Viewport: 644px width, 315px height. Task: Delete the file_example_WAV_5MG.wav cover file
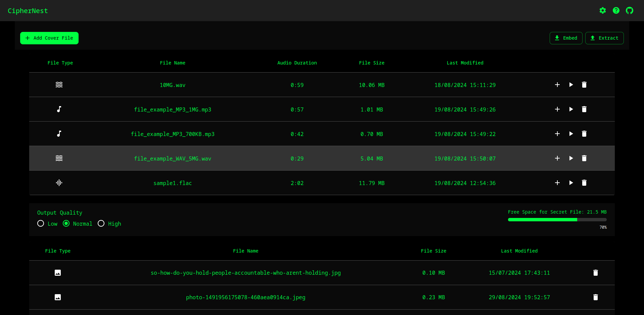tap(584, 158)
